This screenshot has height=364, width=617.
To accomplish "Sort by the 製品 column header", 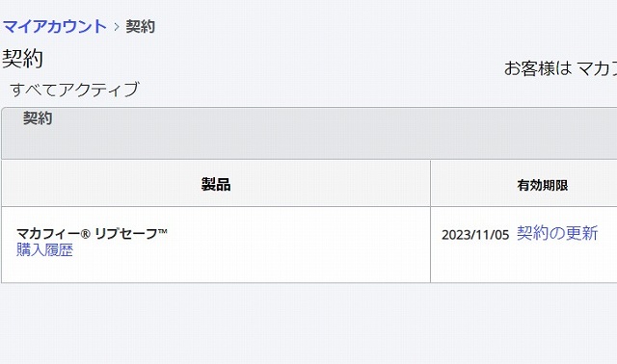I will (216, 184).
